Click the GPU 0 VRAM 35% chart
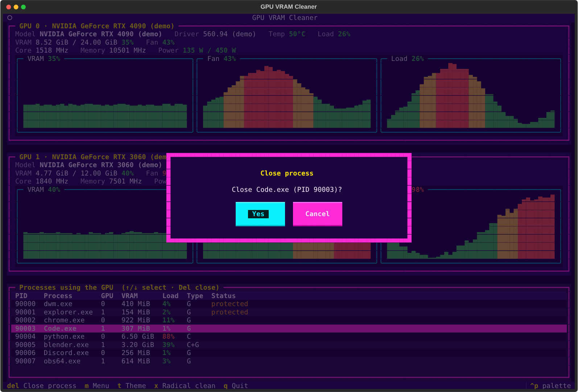The image size is (578, 392). point(105,95)
